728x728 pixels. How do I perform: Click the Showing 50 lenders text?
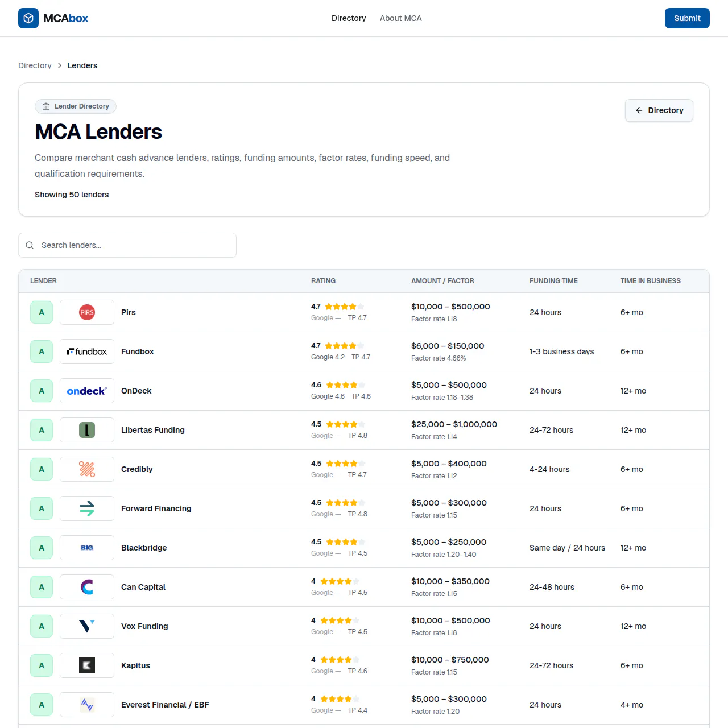pos(72,195)
